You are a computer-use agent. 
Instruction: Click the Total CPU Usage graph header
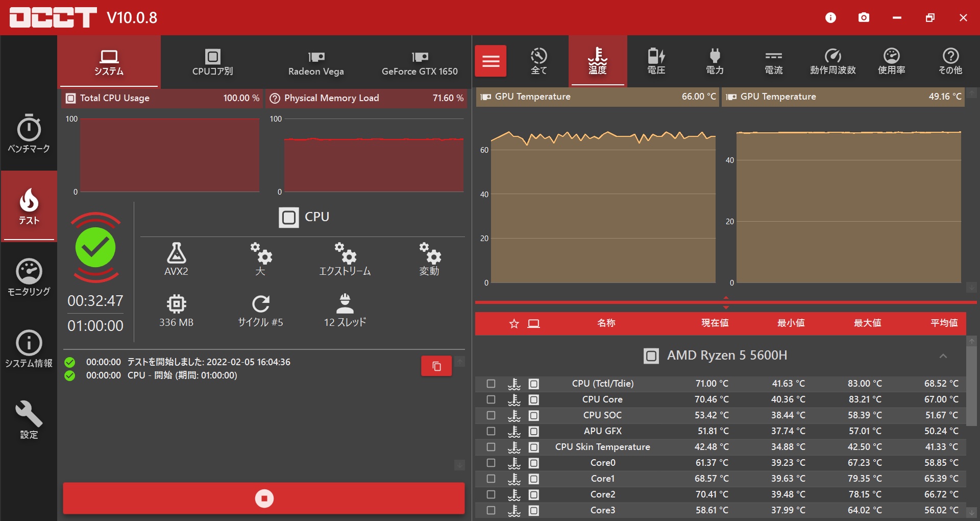[x=162, y=98]
